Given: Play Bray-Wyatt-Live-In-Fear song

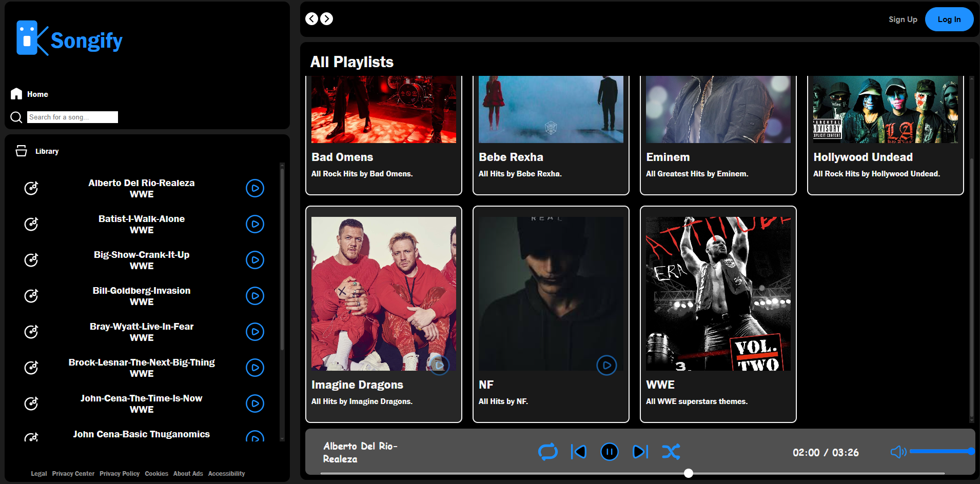Looking at the screenshot, I should pyautogui.click(x=254, y=332).
